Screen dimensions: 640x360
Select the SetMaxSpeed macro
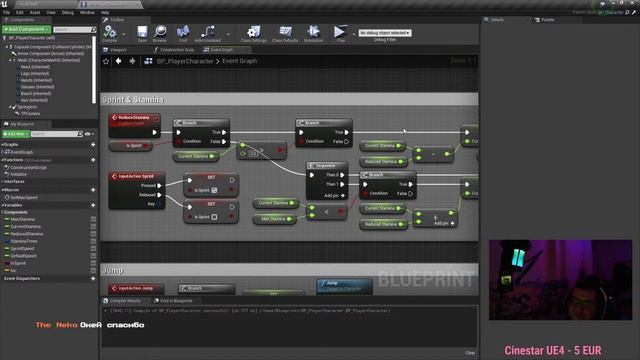click(x=24, y=198)
